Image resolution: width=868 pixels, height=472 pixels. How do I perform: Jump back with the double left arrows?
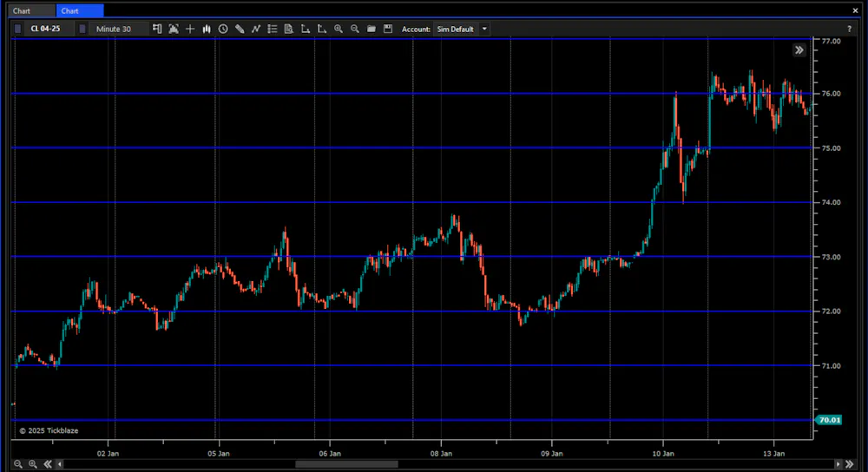point(48,463)
